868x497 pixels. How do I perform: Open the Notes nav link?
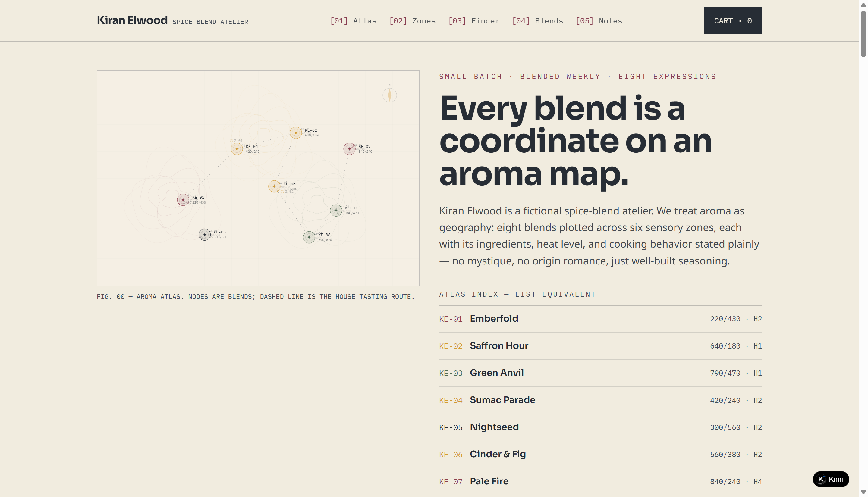point(599,21)
